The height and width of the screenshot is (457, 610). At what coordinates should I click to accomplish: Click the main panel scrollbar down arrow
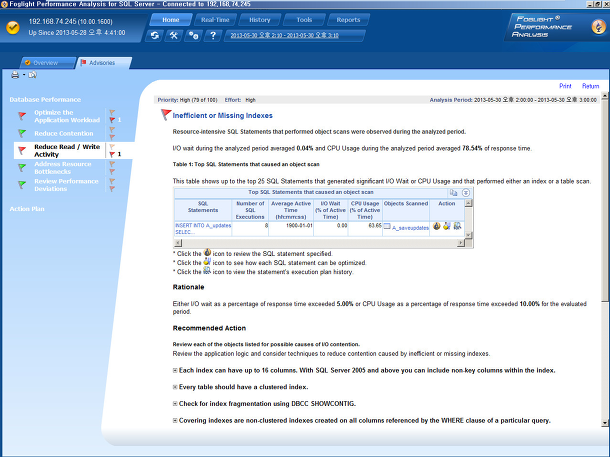[x=605, y=423]
